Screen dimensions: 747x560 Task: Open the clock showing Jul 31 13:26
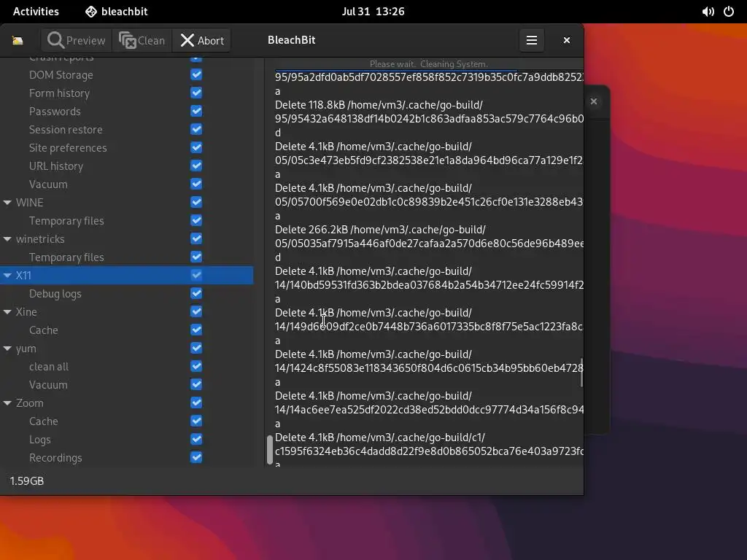click(373, 12)
